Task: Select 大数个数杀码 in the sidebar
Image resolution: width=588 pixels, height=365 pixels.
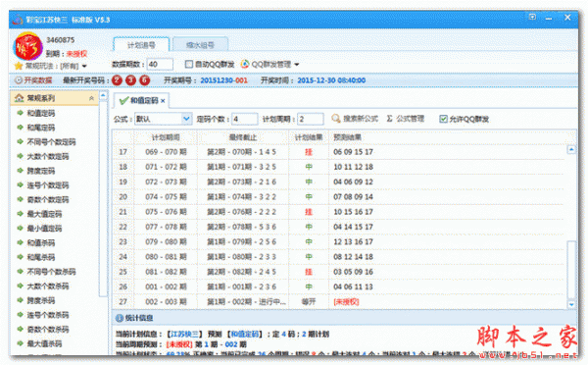Action: (48, 286)
